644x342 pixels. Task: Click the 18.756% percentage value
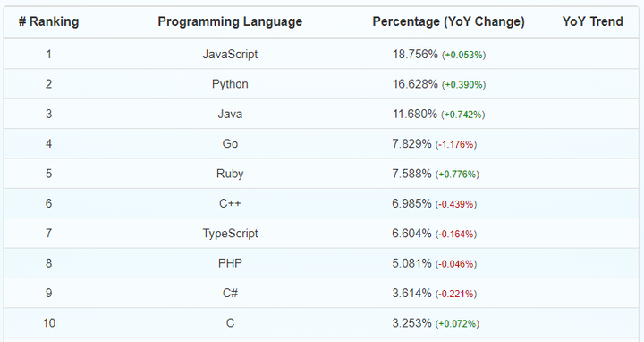point(415,55)
